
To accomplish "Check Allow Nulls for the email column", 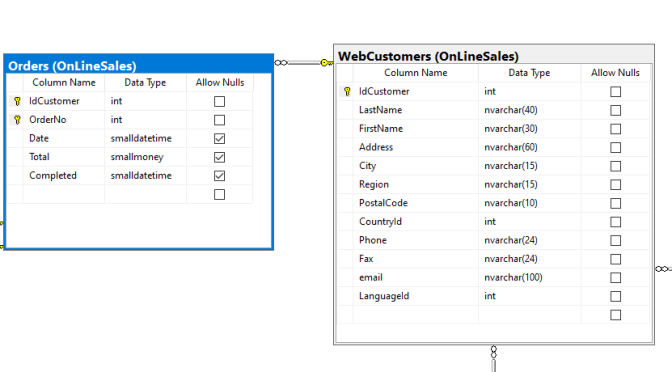I will click(615, 278).
